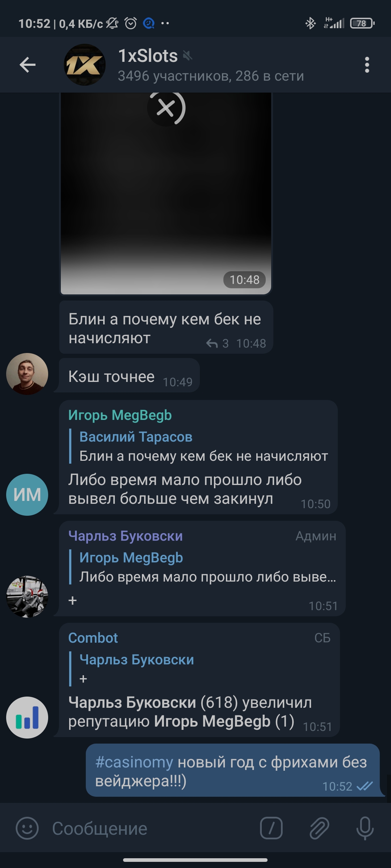Record voice message with microphone icon
The width and height of the screenshot is (391, 868).
(365, 828)
